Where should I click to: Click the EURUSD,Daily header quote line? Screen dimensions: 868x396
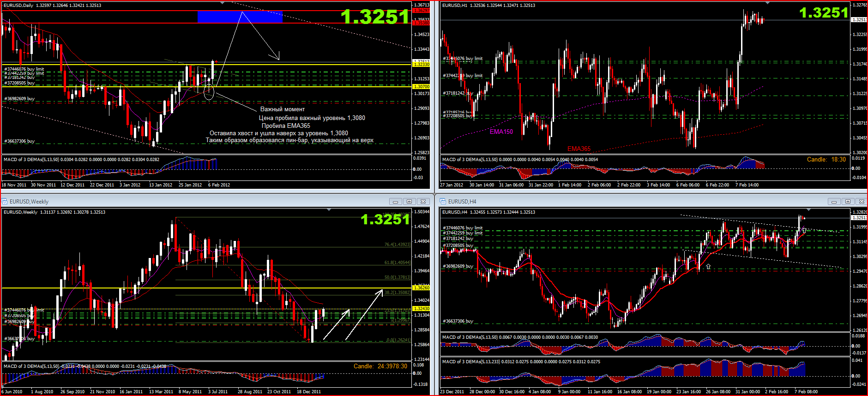point(52,6)
